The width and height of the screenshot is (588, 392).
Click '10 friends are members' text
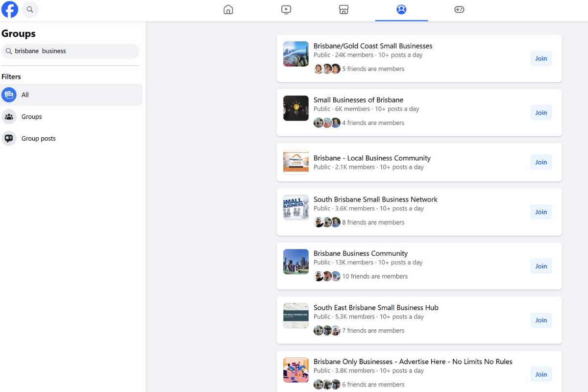[375, 276]
